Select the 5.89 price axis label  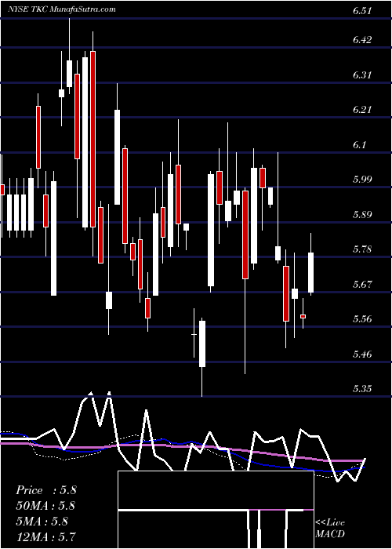[362, 215]
